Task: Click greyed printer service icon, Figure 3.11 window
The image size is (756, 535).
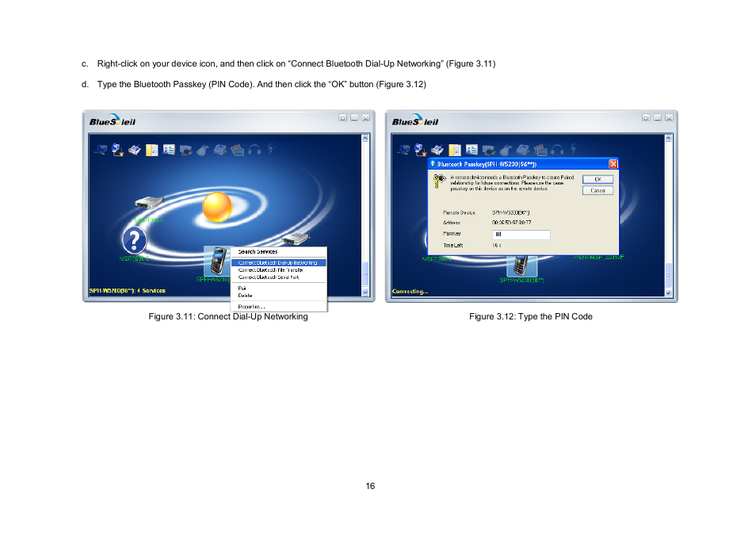Action: (185, 151)
